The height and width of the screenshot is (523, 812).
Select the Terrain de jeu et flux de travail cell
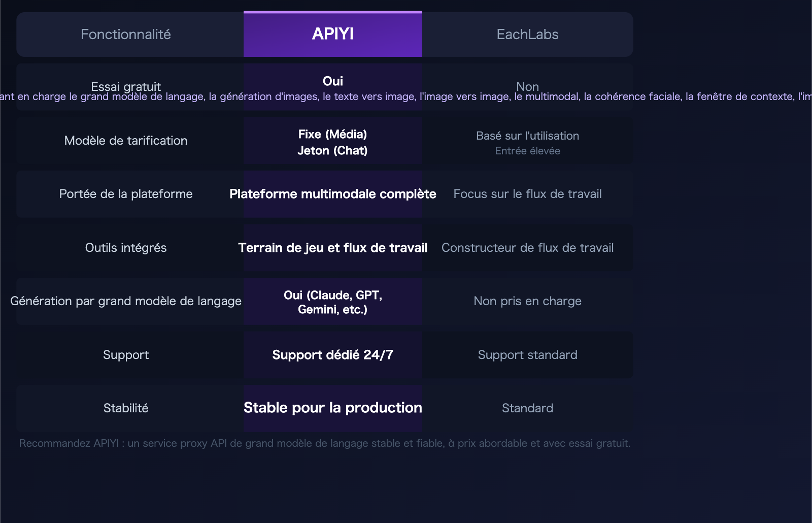[x=332, y=248]
